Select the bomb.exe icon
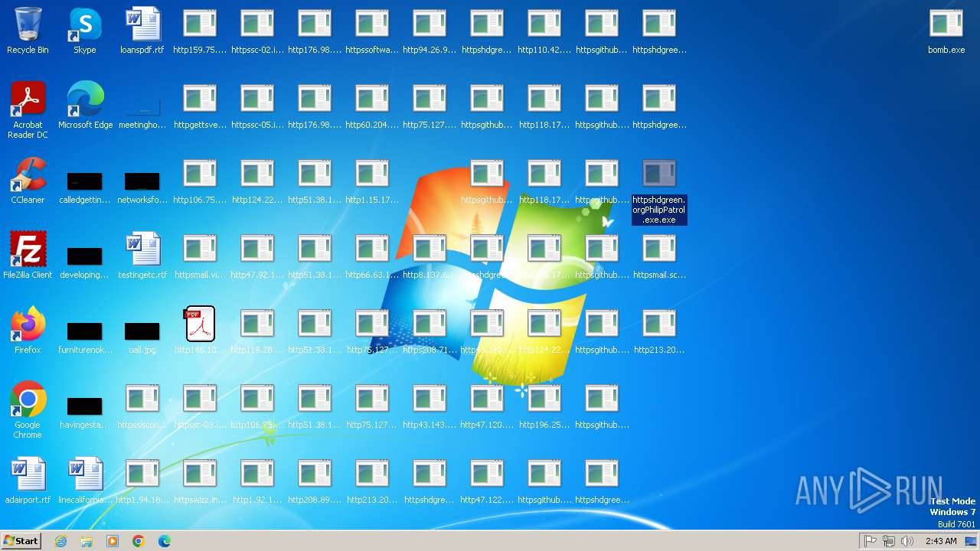 (x=946, y=31)
